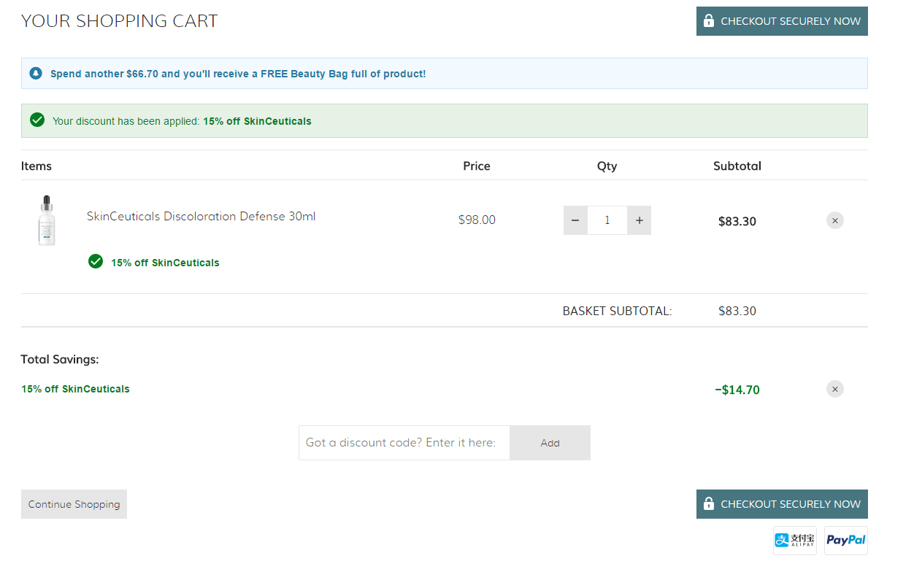Click the Total Savings heading
The height and width of the screenshot is (588, 914).
coord(60,359)
